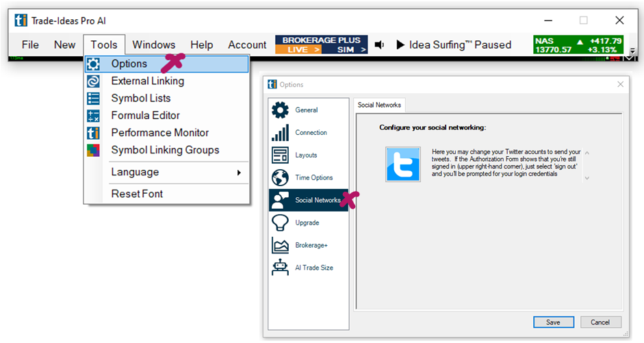Click the Upgrade lightbulb icon
Screen dimensions: 644x343
[280, 223]
